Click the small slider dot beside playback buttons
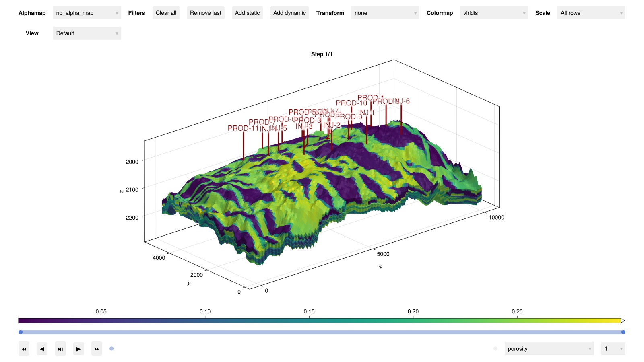644x362 pixels. click(111, 349)
